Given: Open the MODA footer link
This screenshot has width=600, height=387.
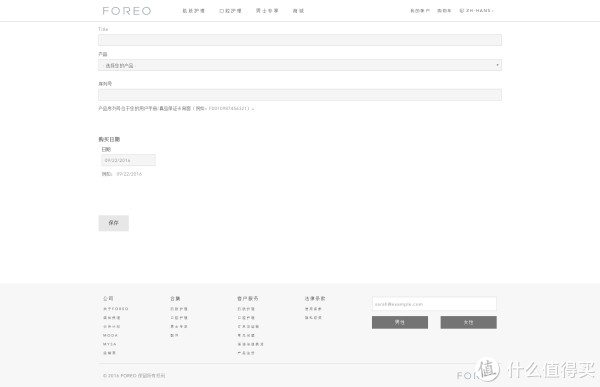Looking at the screenshot, I should pos(110,335).
